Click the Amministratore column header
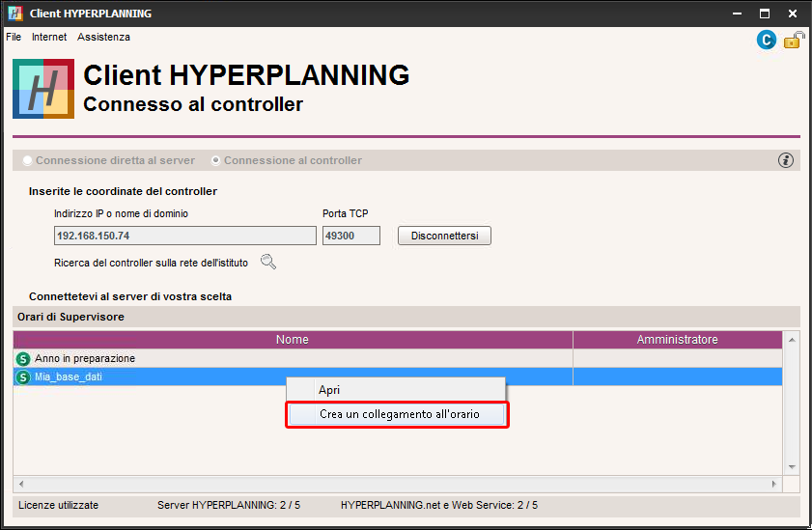Screen dimensions: 812x530 point(678,340)
